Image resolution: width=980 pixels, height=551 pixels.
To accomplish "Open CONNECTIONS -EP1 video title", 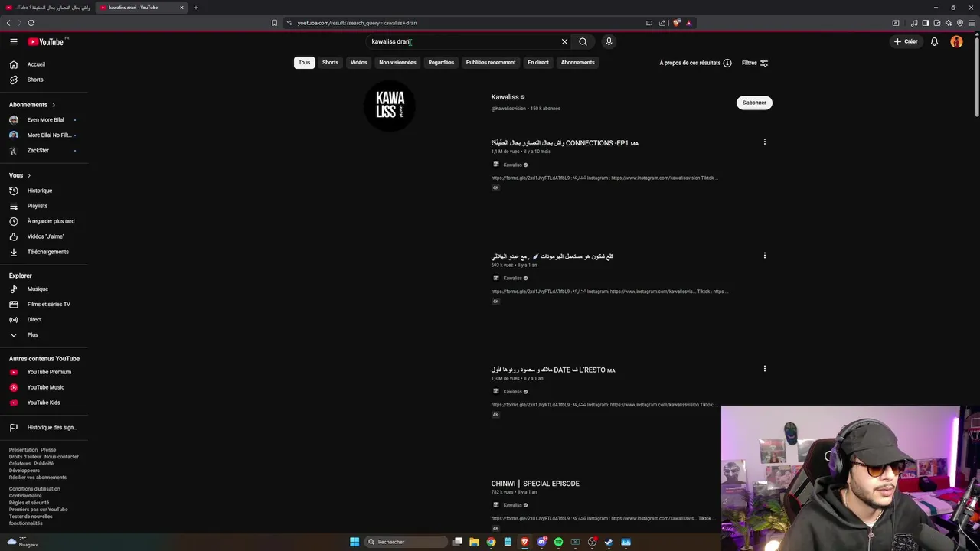I will [x=565, y=142].
